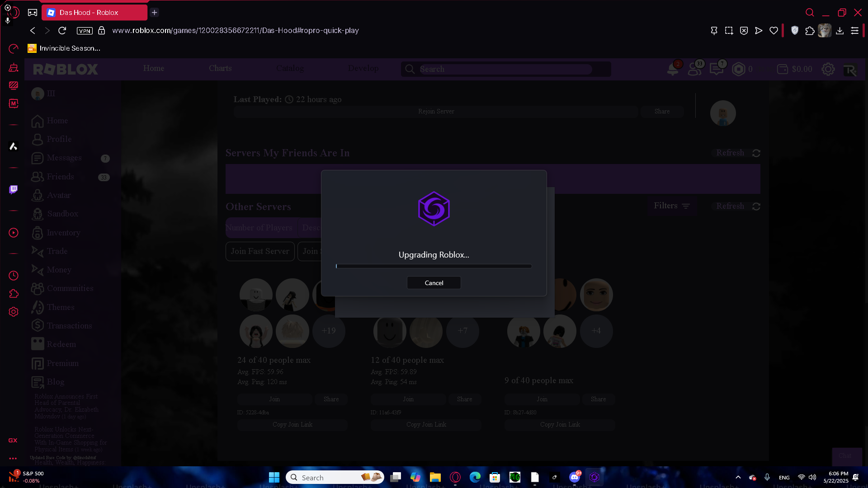Image resolution: width=868 pixels, height=488 pixels.
Task: Open the sidebar player icon
Action: (14, 233)
